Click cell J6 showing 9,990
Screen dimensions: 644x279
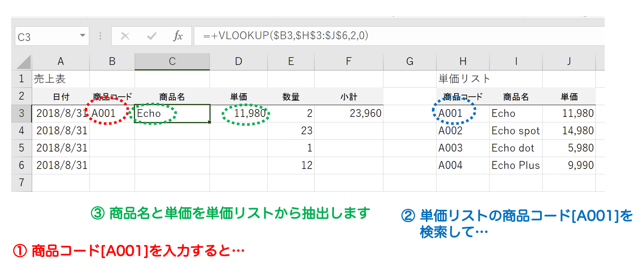click(569, 165)
